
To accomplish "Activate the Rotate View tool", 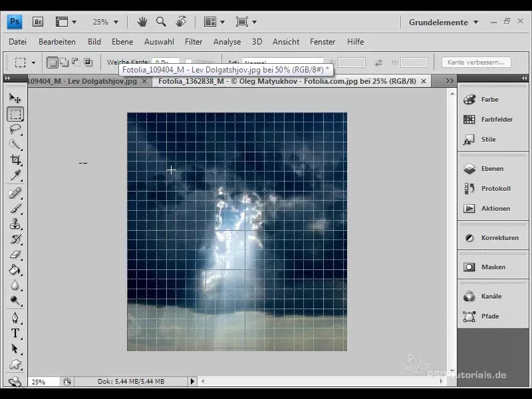I will point(181,22).
